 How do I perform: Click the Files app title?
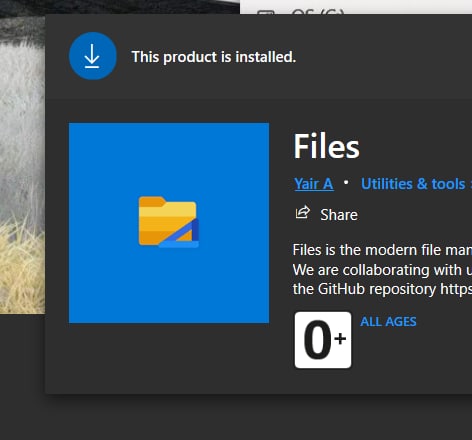(x=327, y=147)
